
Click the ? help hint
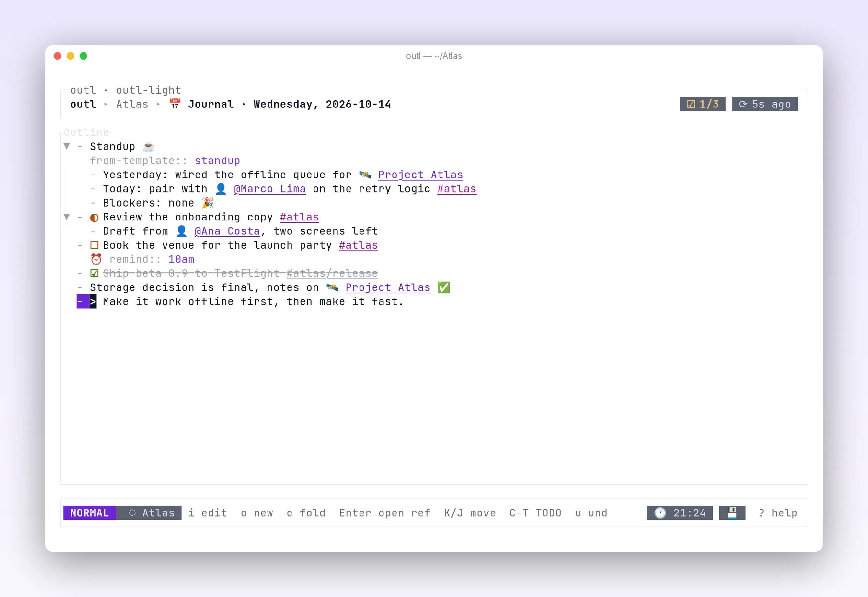click(778, 513)
